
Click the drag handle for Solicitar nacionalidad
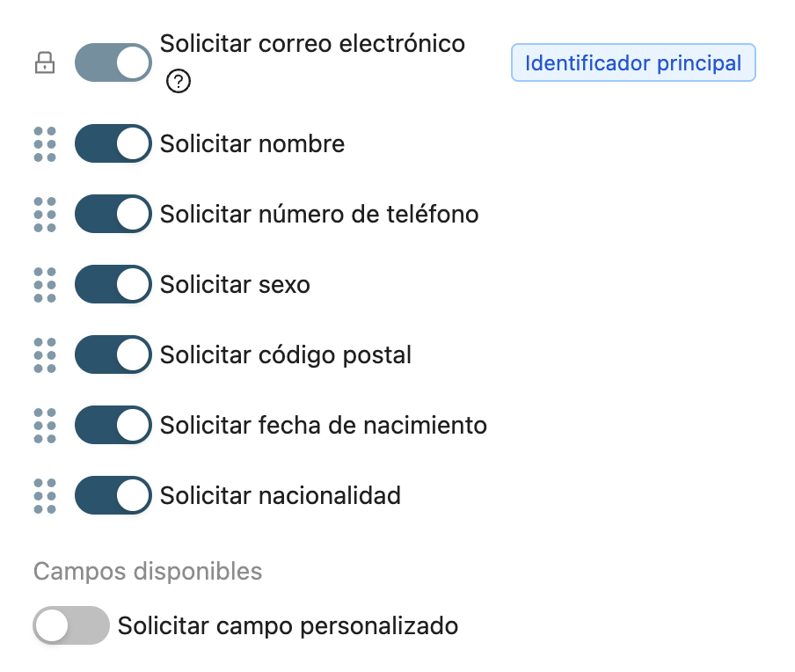pos(45,495)
